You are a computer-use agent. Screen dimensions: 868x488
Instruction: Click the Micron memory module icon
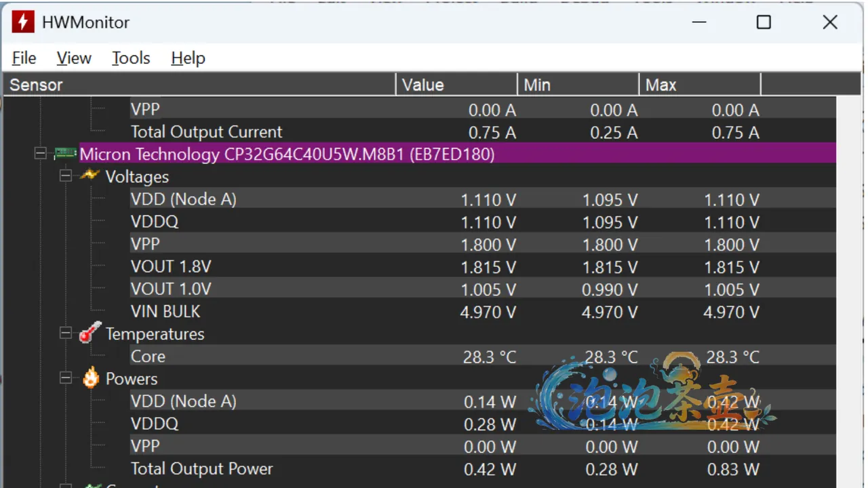click(66, 154)
